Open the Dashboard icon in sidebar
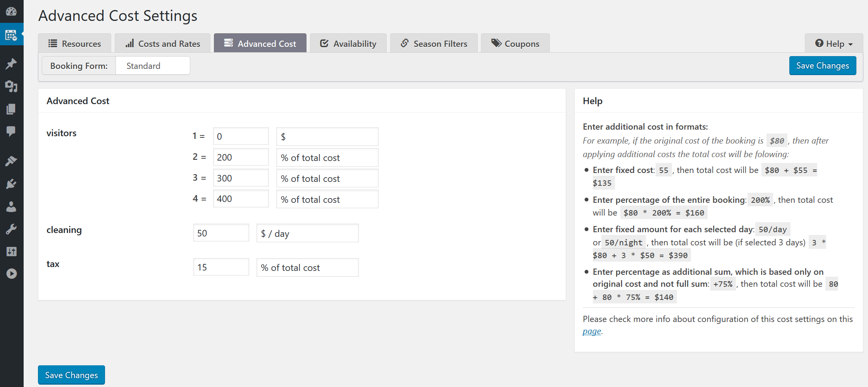Image resolution: width=868 pixels, height=387 pixels. 11,11
